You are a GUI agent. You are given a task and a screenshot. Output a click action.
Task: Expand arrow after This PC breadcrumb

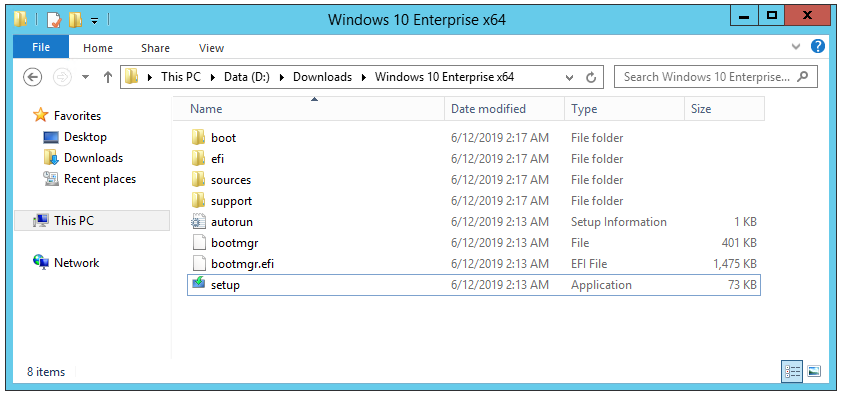pos(212,77)
